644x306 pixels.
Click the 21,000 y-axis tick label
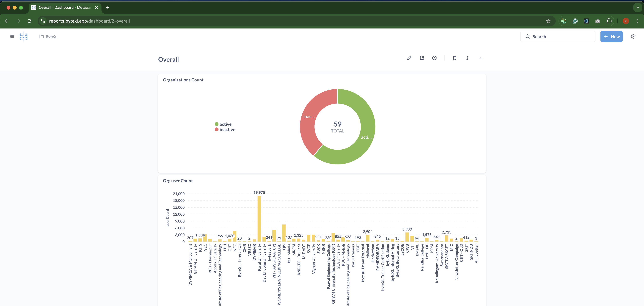point(179,194)
